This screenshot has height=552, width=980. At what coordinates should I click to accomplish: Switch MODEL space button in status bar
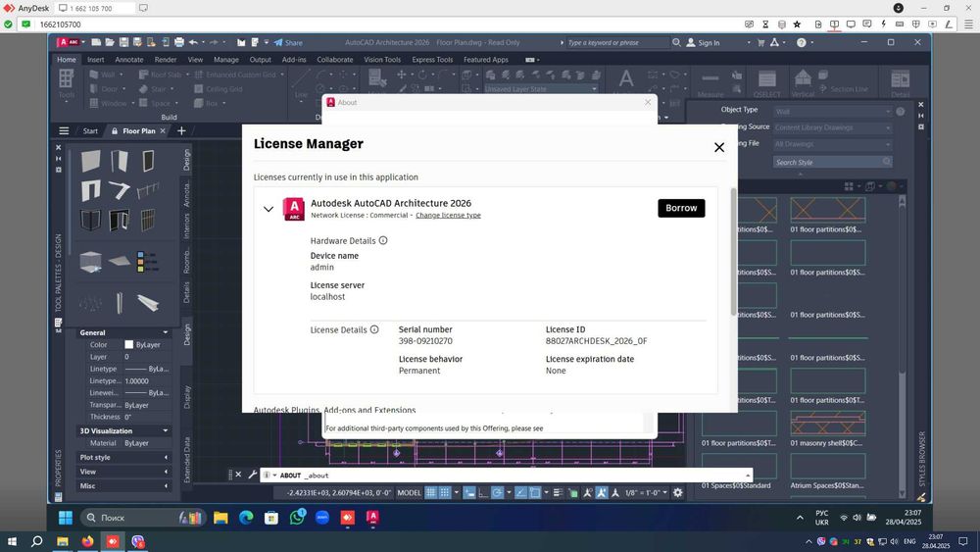(410, 492)
